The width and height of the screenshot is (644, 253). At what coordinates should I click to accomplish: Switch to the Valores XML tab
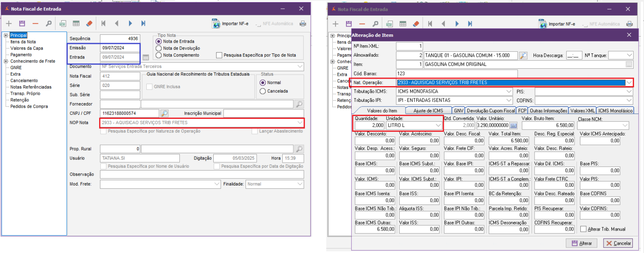(x=582, y=111)
